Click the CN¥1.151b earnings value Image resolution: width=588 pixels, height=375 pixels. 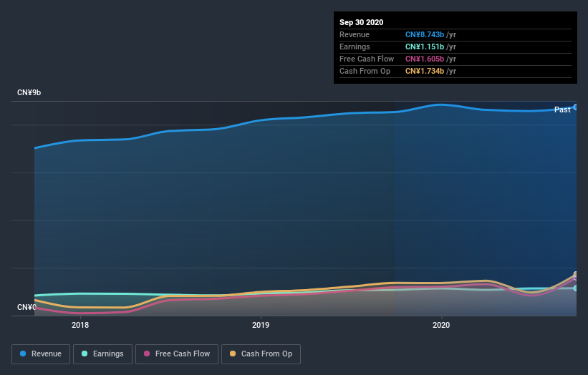point(425,47)
